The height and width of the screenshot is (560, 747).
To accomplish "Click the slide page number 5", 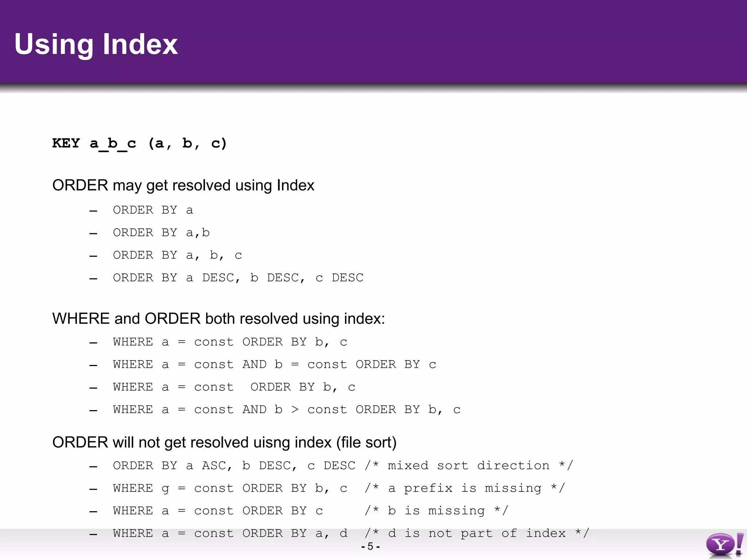I will (370, 547).
